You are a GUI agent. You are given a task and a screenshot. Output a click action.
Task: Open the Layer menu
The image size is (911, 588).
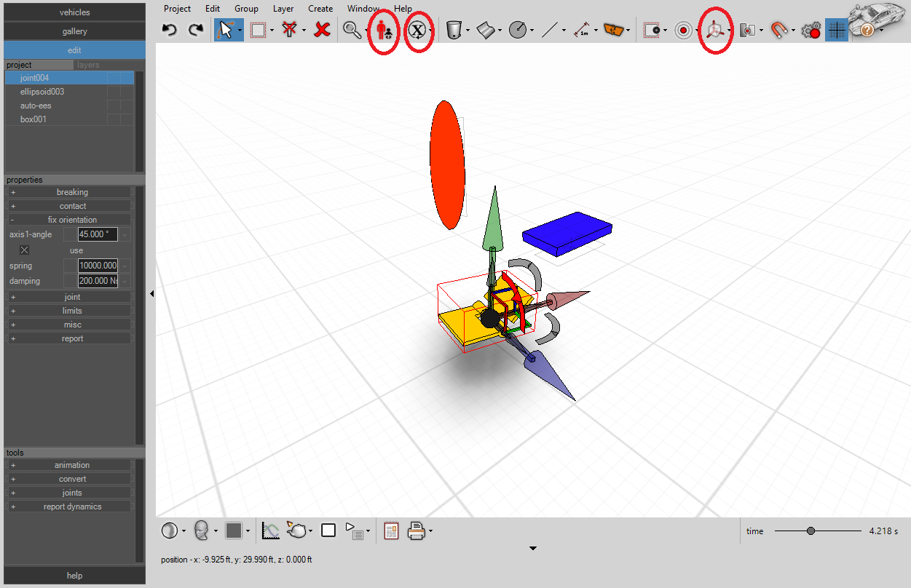click(283, 9)
